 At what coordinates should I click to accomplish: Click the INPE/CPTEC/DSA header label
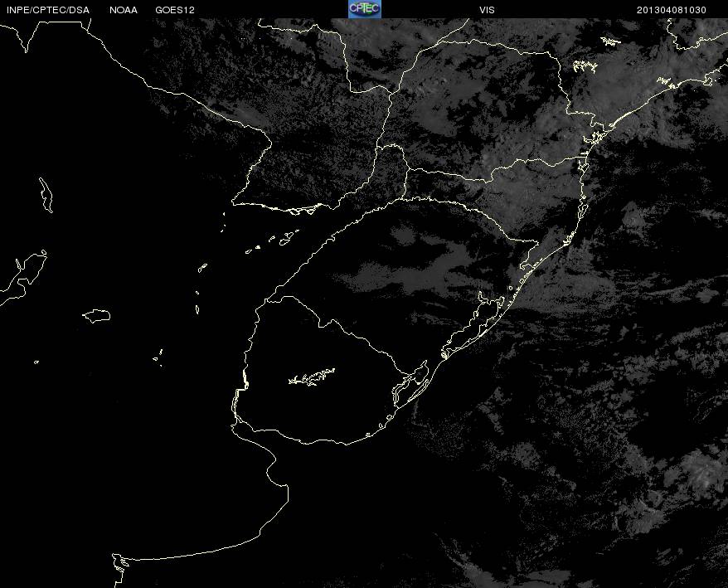[48, 10]
